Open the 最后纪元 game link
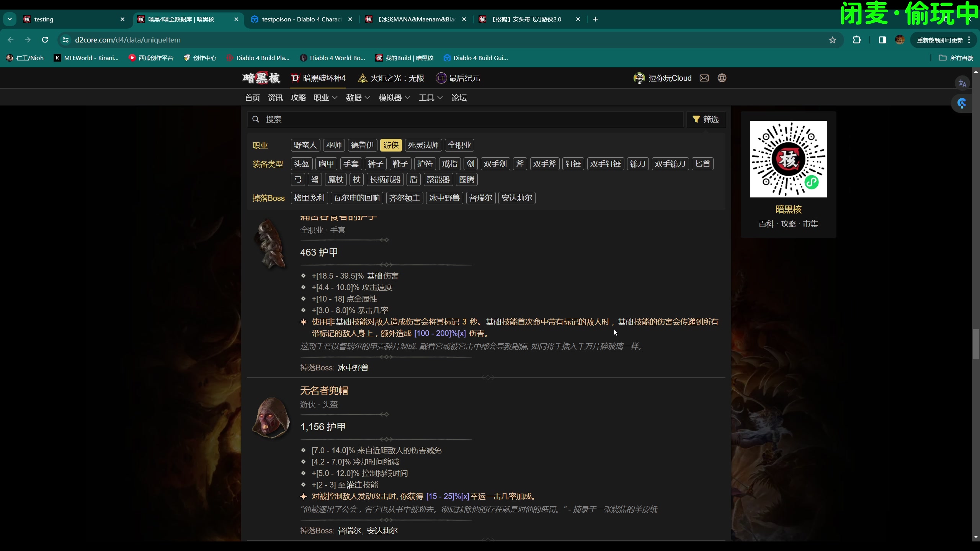The image size is (980, 551). pos(458,78)
